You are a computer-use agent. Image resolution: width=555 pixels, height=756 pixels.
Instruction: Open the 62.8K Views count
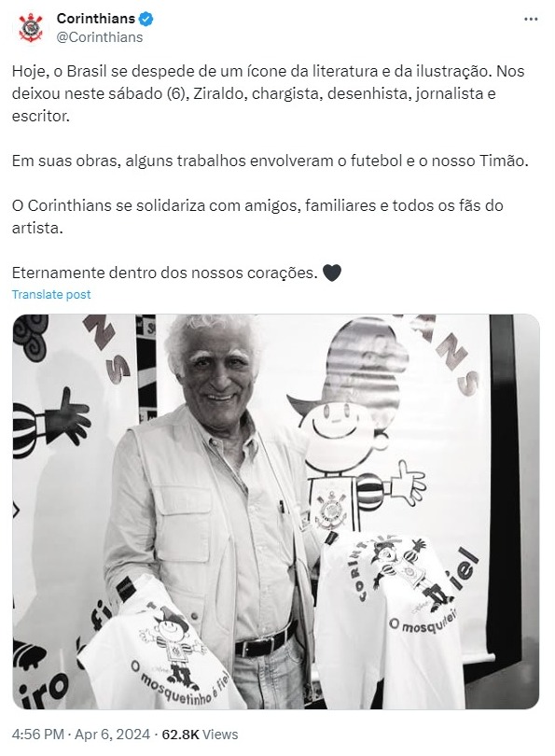(200, 735)
